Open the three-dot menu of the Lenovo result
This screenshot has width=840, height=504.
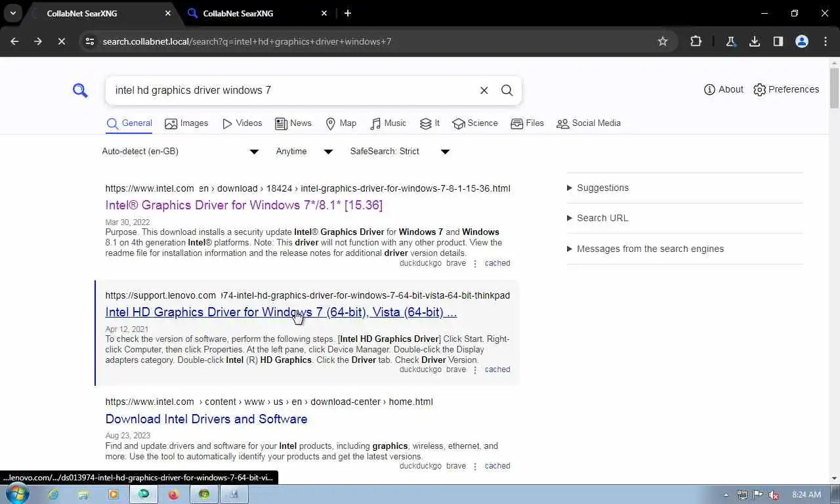tap(475, 370)
